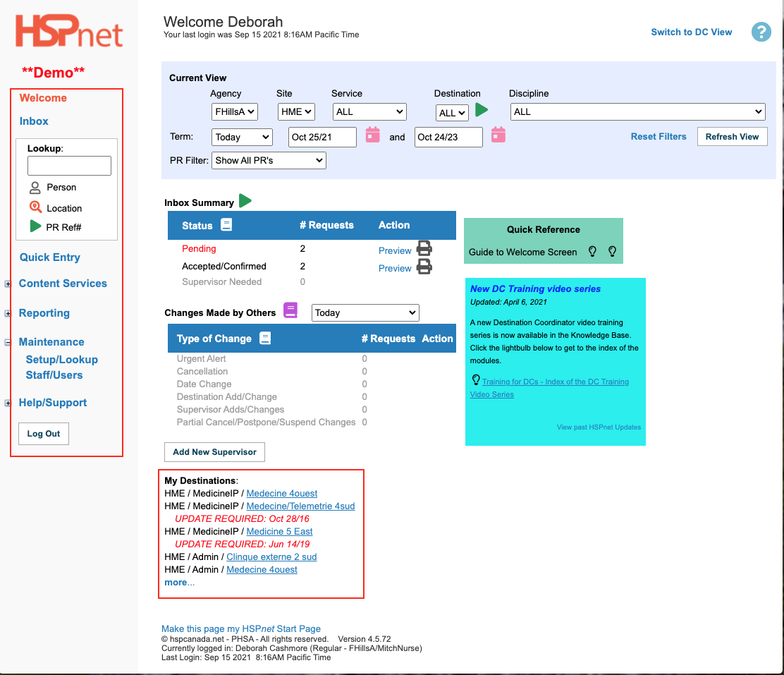
Task: Open Clinque externe 2 sud destination link
Action: coord(271,557)
